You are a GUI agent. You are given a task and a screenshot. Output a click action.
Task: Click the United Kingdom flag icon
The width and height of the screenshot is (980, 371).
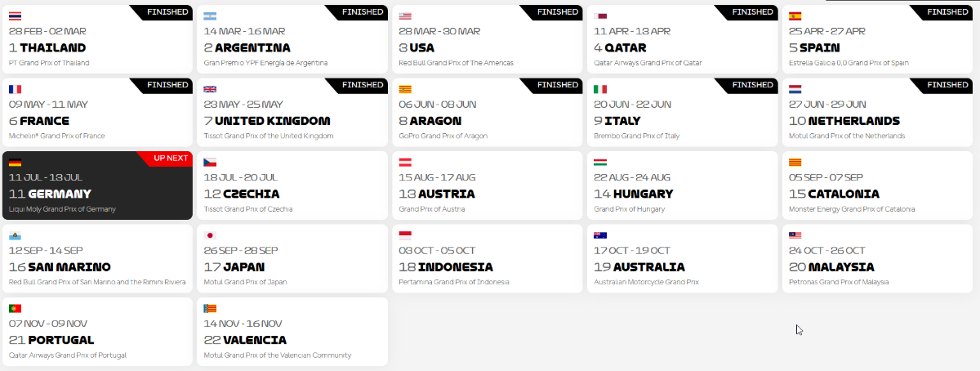(210, 90)
